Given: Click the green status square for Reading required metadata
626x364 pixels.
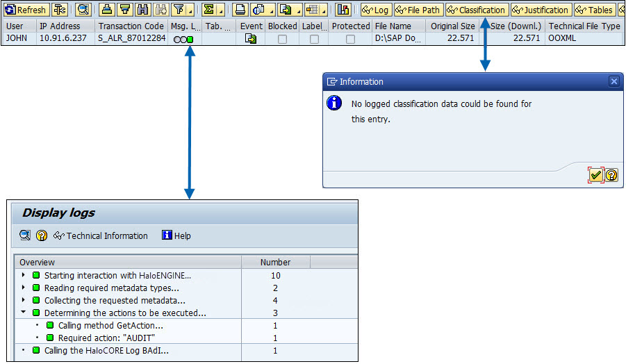Looking at the screenshot, I should coord(36,288).
